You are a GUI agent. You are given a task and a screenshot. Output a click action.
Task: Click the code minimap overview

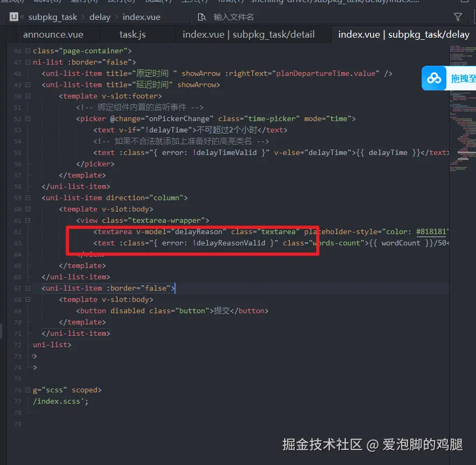[463, 109]
